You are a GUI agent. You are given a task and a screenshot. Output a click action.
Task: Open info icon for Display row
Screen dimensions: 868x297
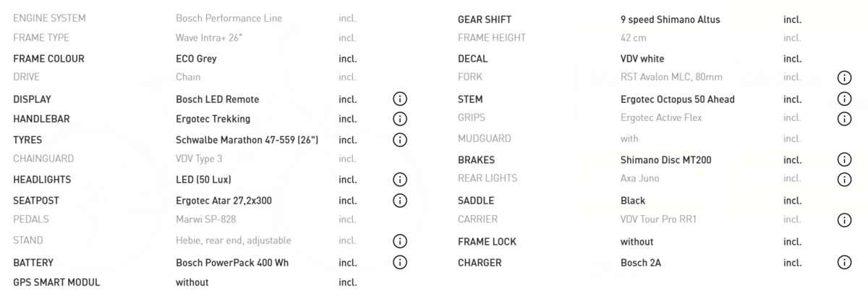pyautogui.click(x=400, y=99)
